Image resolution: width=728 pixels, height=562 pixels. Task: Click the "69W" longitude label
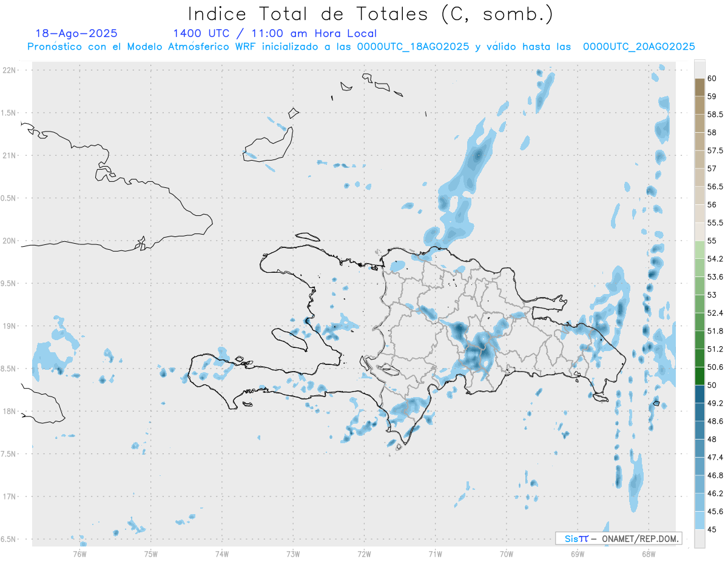(578, 554)
